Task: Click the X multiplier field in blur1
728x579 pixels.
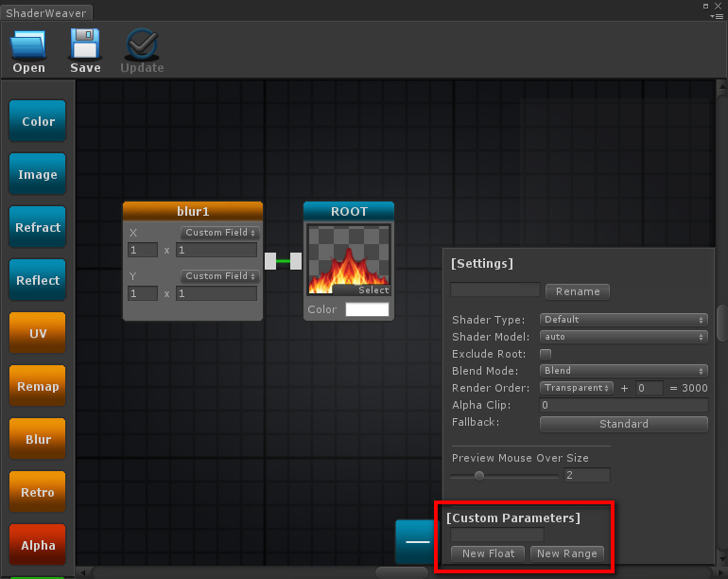Action: click(x=217, y=250)
